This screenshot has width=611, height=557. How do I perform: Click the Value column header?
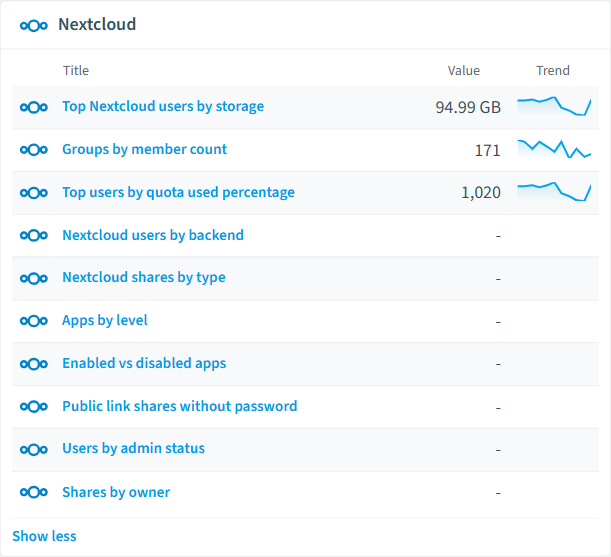tap(464, 71)
